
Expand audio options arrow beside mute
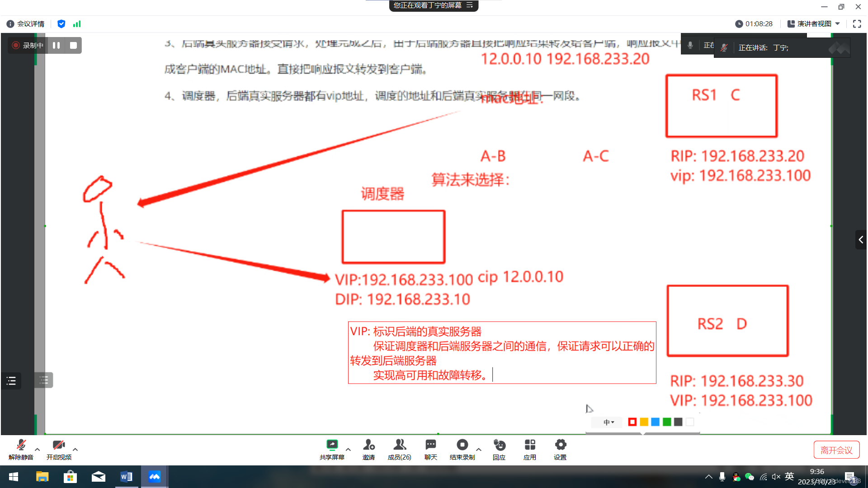pos(38,450)
